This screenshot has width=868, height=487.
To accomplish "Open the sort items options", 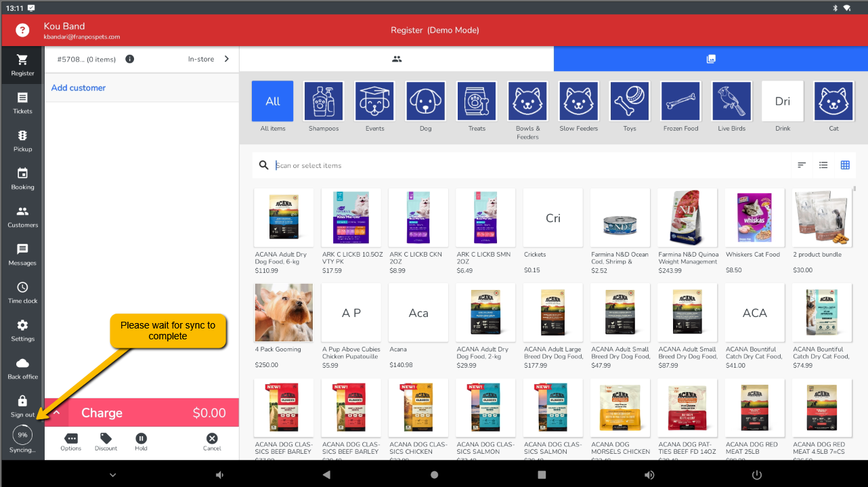I will pyautogui.click(x=802, y=165).
